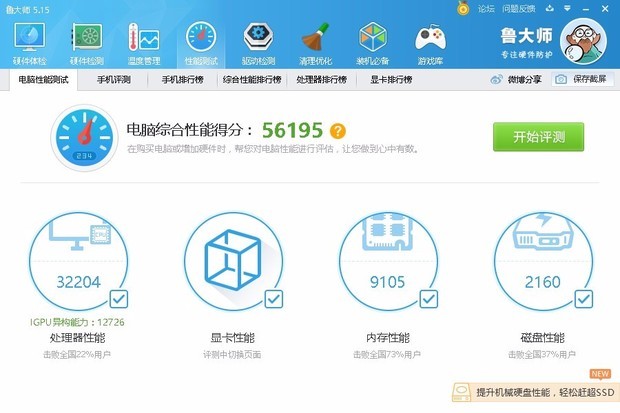Click the camera icon for 保存截屏
This screenshot has width=620, height=413.
(x=561, y=80)
